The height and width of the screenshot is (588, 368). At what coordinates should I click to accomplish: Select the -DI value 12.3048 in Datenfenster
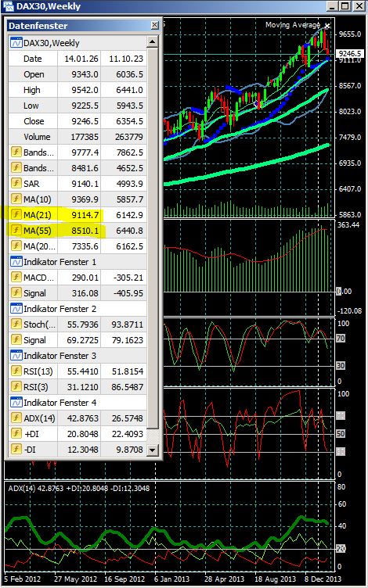point(83,449)
